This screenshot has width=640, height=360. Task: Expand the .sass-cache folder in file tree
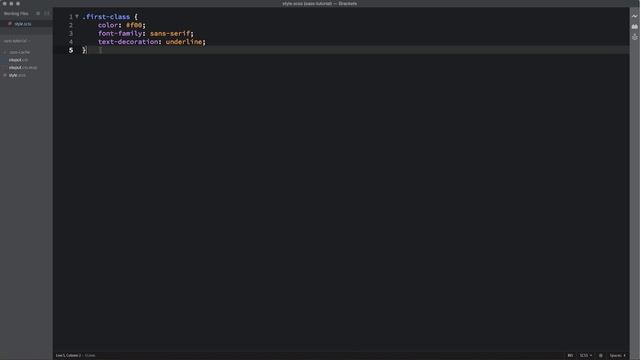19,52
